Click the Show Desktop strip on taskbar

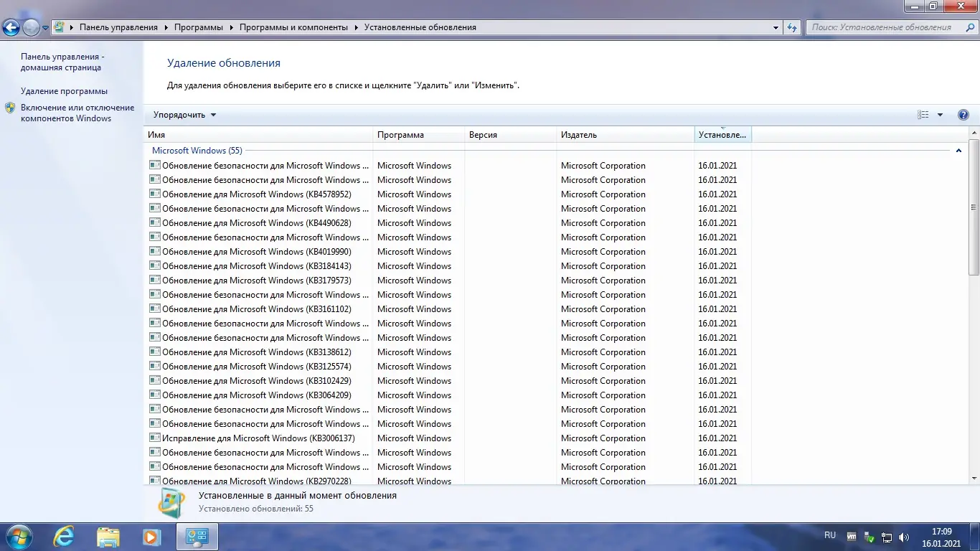tap(975, 537)
